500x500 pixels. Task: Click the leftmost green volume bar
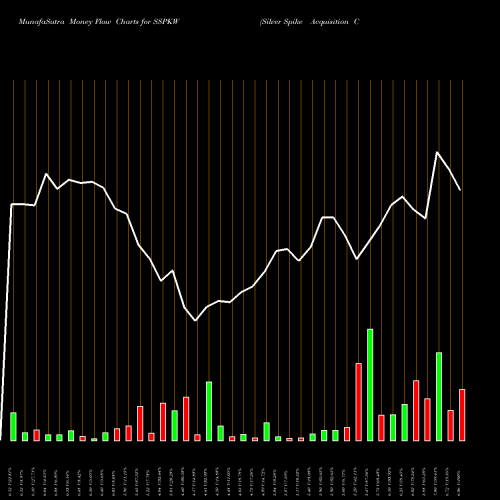[x=13, y=427]
